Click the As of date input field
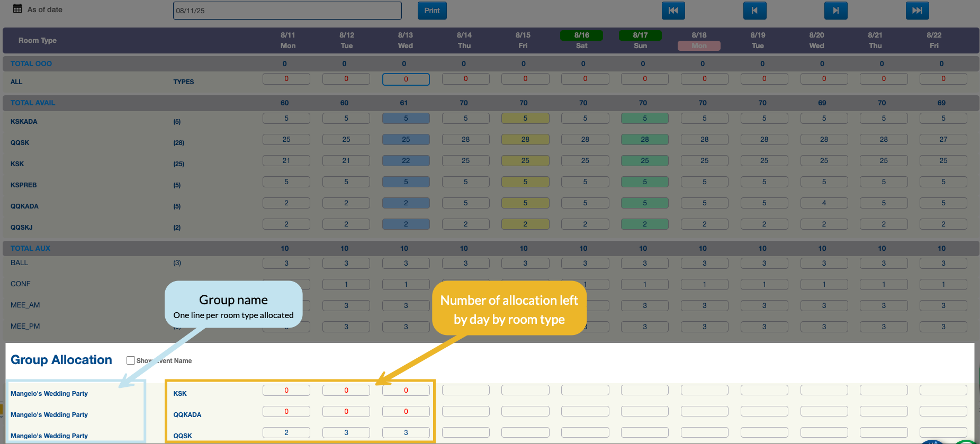The height and width of the screenshot is (444, 980). 287,11
